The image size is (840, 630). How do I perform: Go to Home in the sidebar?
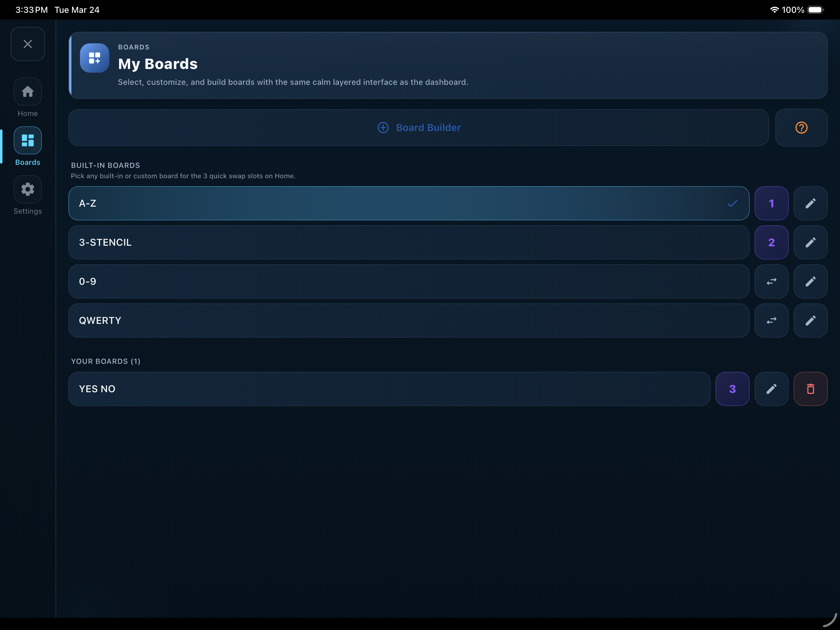[28, 98]
